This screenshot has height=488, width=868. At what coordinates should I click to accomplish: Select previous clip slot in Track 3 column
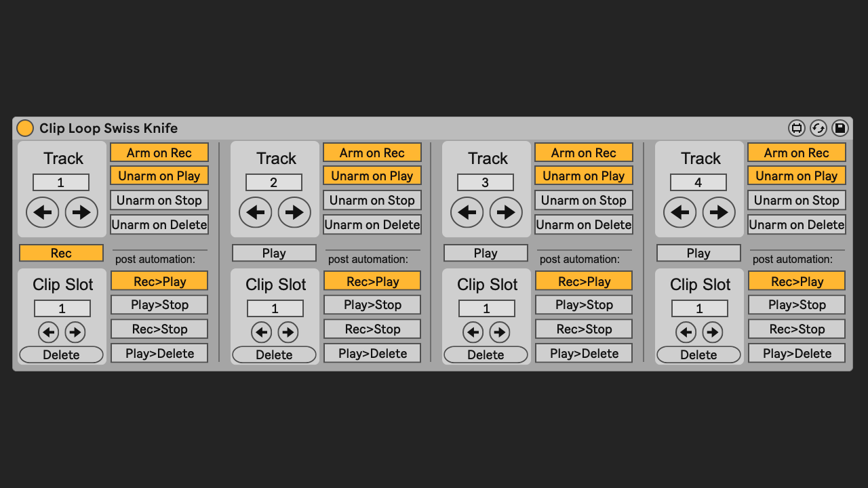pyautogui.click(x=473, y=332)
